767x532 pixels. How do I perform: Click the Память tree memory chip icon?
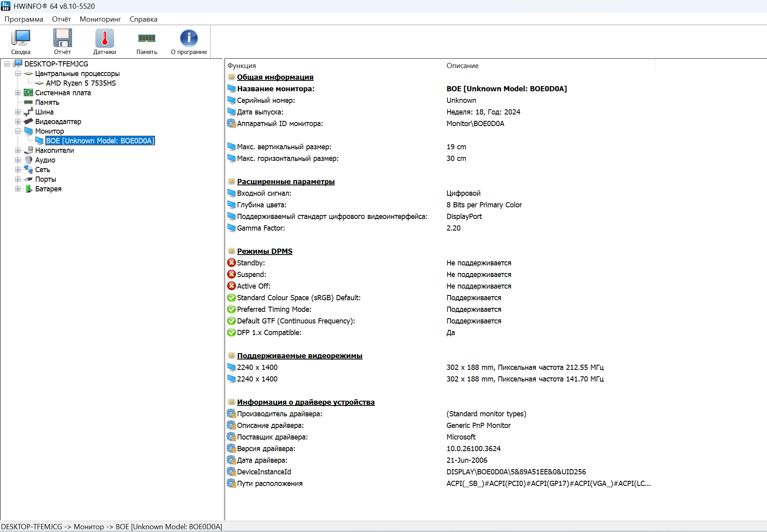(28, 102)
